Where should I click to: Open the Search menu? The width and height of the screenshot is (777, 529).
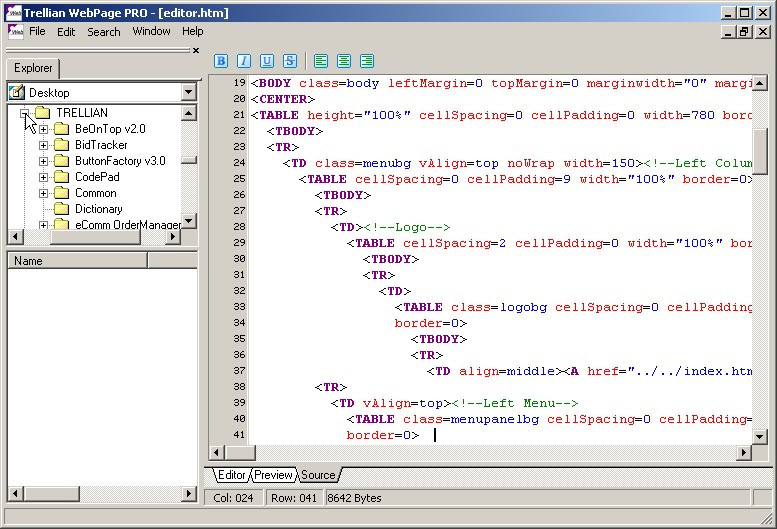[x=104, y=32]
